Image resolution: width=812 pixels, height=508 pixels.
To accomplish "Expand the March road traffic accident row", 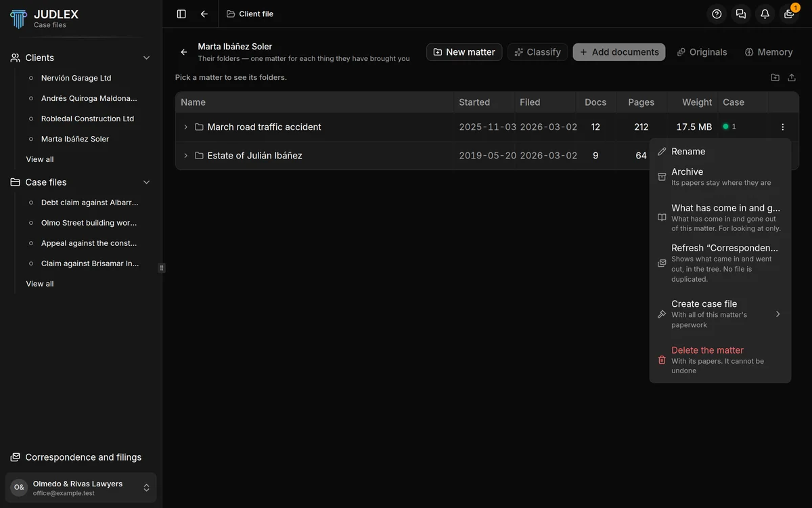I will pyautogui.click(x=186, y=127).
